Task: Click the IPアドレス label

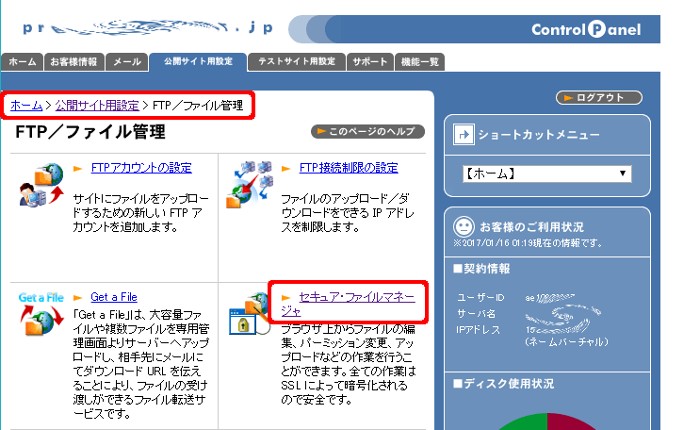Action: 478,330
